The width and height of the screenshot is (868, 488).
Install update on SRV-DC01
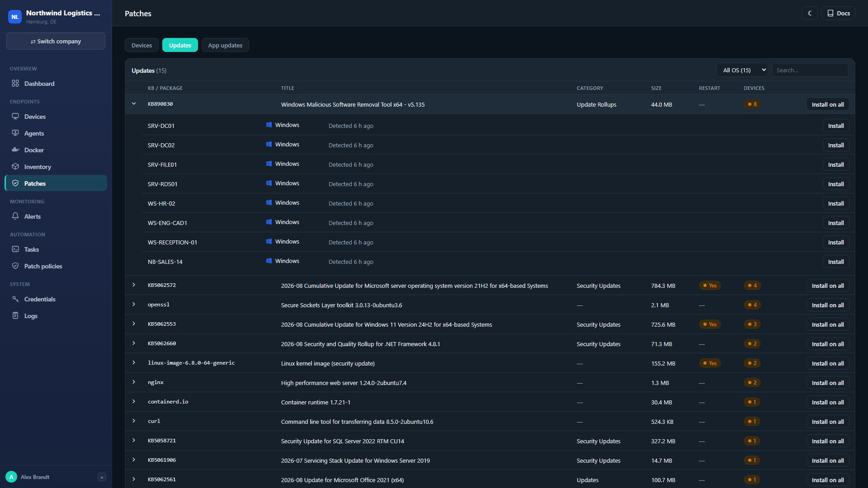click(x=836, y=126)
